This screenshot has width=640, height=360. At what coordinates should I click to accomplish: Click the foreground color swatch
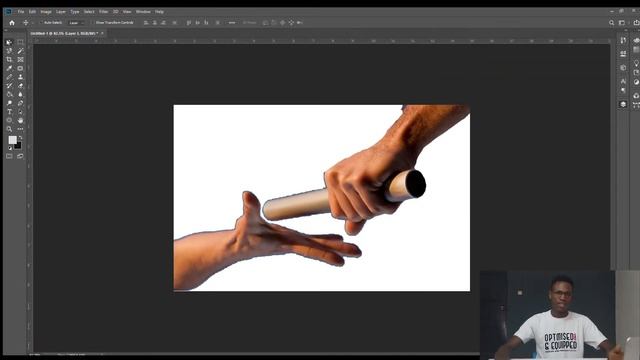point(12,140)
